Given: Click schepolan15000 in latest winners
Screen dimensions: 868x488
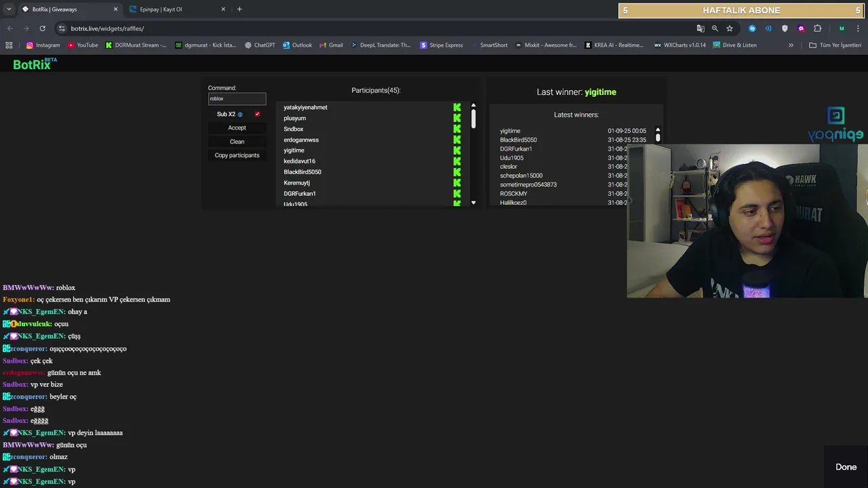Looking at the screenshot, I should [521, 176].
